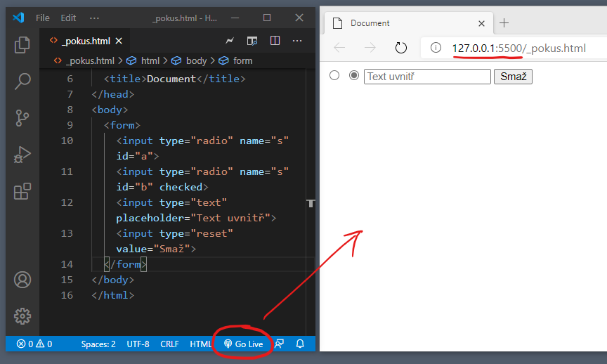
Task: Click the feedback icon in status bar
Action: click(x=279, y=344)
